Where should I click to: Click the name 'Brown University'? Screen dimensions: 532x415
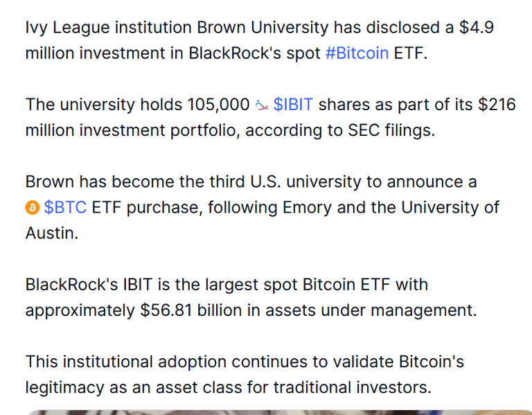tap(263, 28)
